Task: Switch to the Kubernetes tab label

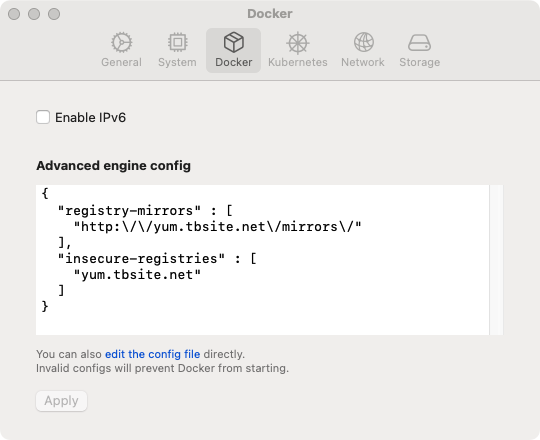Action: click(x=298, y=62)
